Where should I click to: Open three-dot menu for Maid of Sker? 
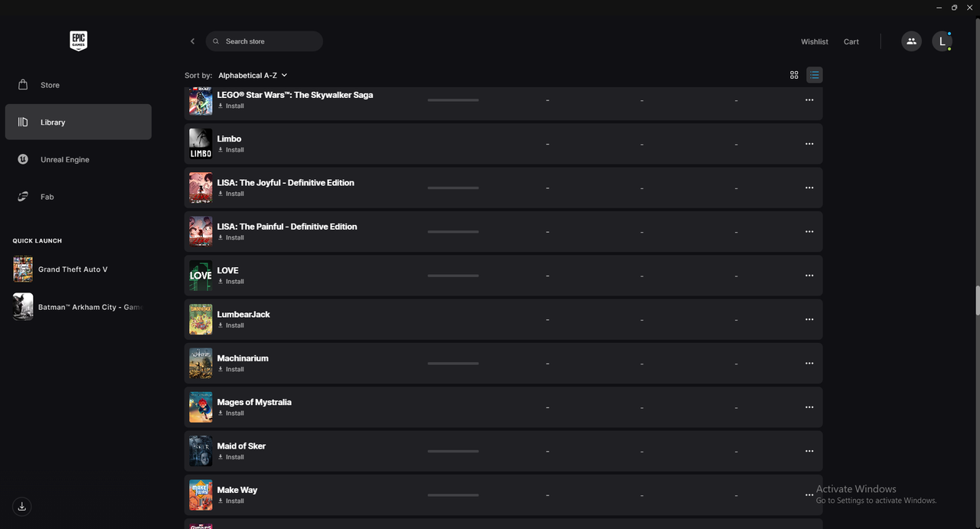coord(809,451)
